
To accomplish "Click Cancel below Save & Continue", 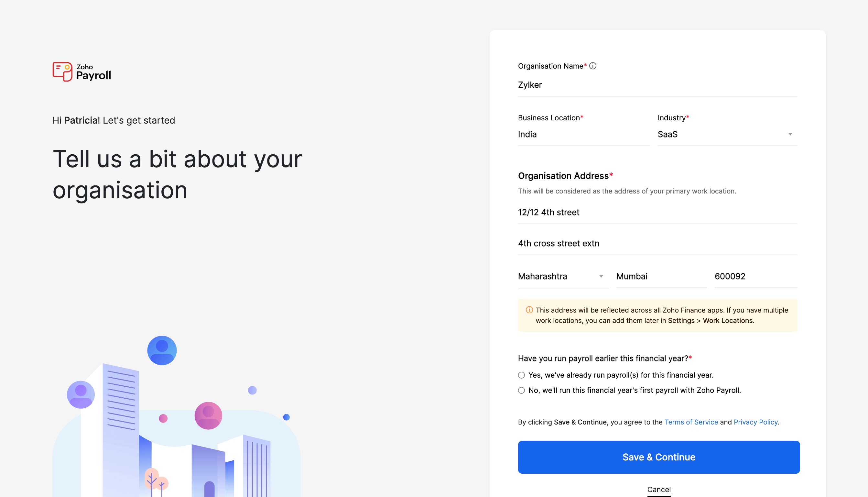I will (x=658, y=489).
